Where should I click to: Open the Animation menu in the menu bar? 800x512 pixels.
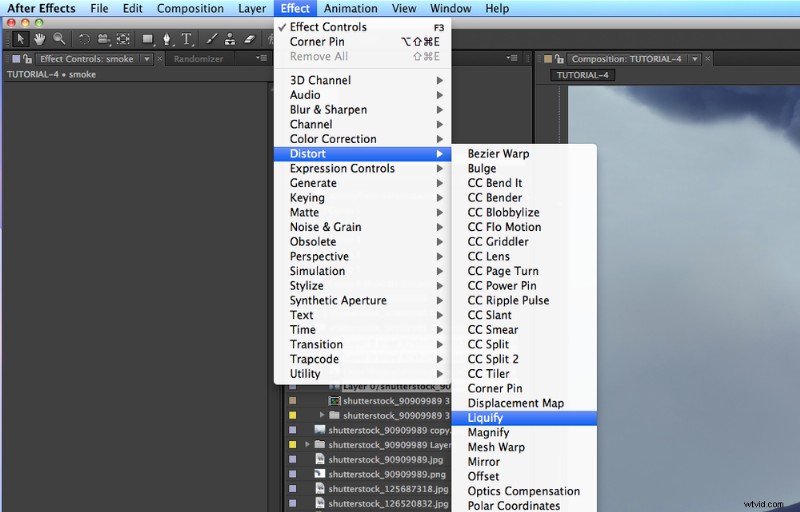351,8
